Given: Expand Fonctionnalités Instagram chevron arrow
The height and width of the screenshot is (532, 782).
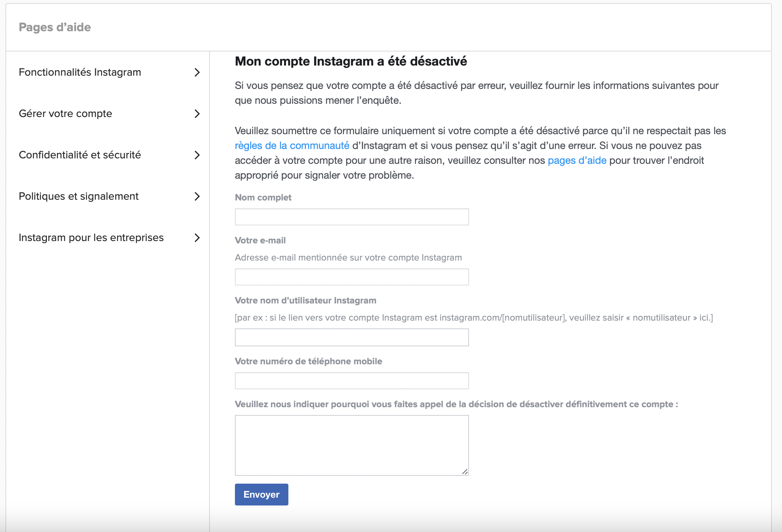Looking at the screenshot, I should click(197, 73).
